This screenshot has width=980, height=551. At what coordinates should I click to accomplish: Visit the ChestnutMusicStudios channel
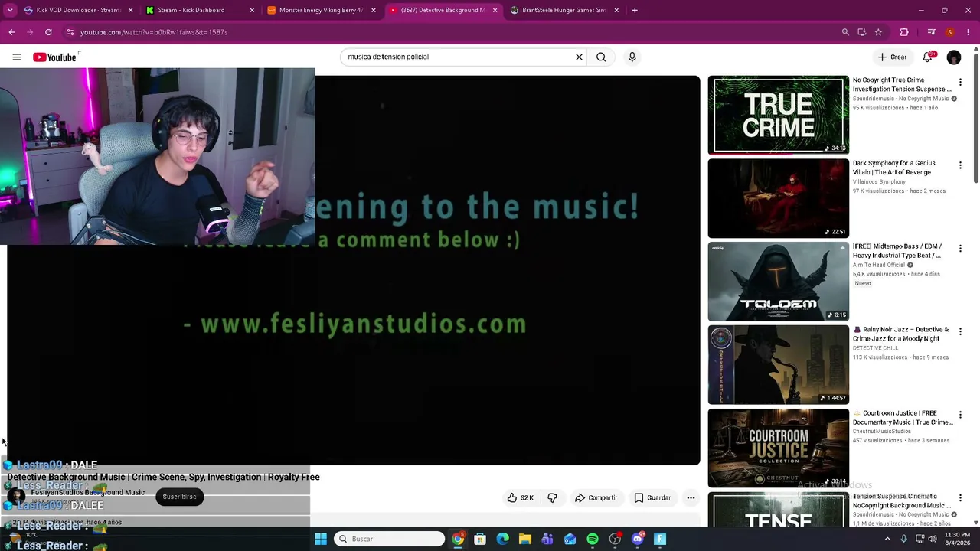(882, 432)
